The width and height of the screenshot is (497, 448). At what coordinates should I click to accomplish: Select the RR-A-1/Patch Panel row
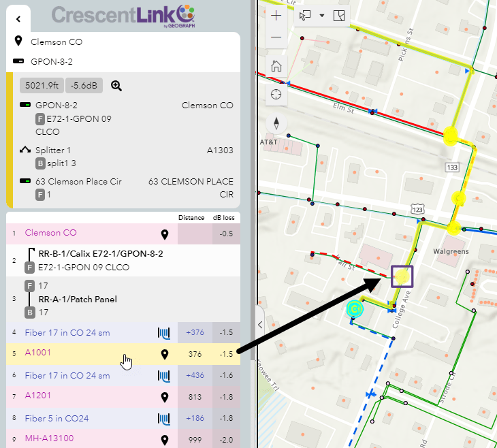123,299
